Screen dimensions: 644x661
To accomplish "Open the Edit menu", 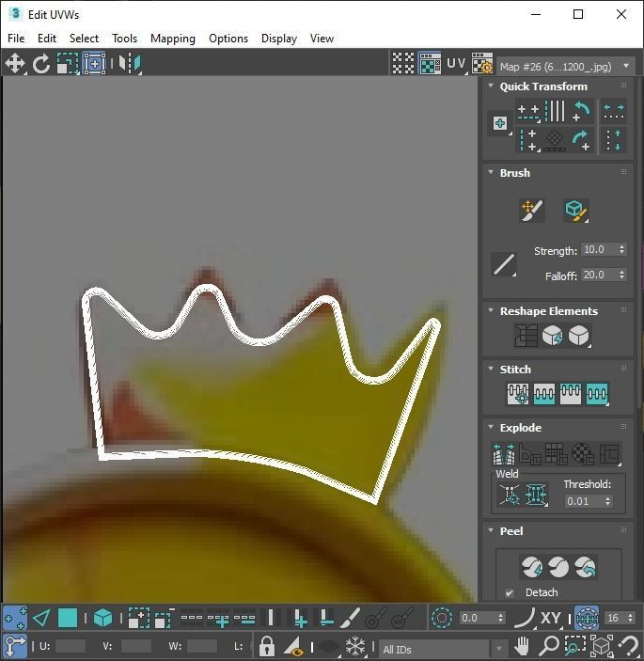I will (47, 39).
